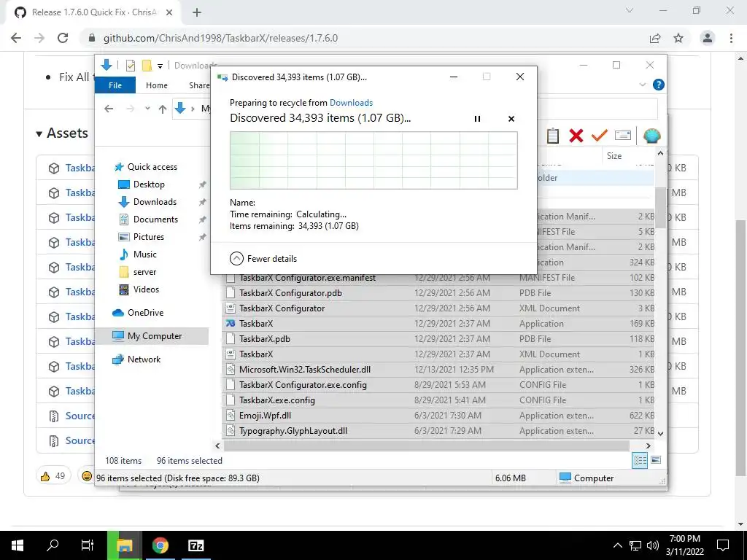Bookmark this page with star icon
Viewport: 747px width, 560px height.
pyautogui.click(x=678, y=38)
